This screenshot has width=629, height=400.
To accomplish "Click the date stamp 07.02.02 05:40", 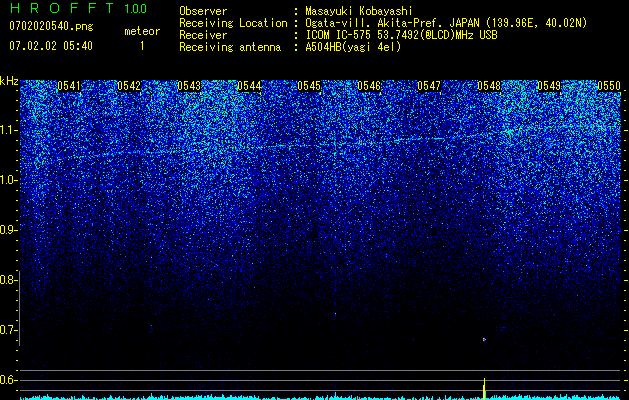I will click(51, 46).
